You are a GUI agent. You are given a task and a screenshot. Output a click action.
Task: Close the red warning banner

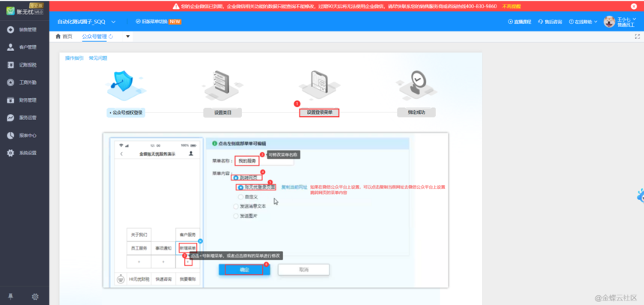(634, 6)
